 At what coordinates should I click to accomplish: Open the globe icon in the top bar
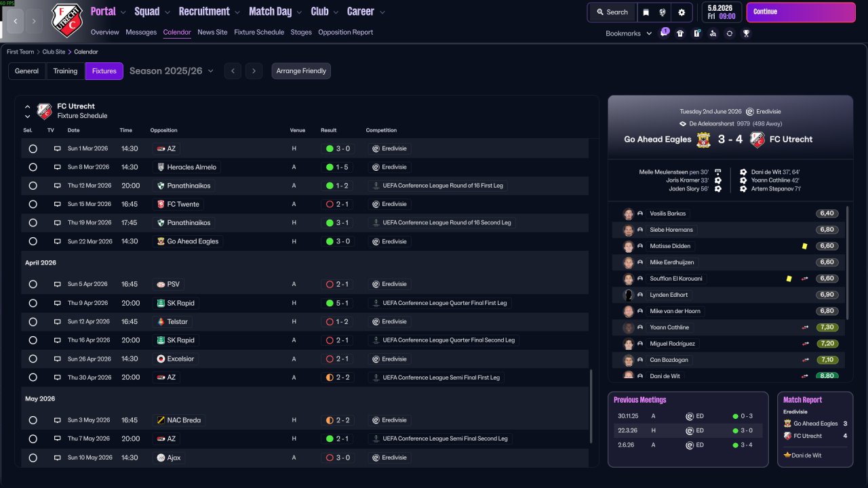pyautogui.click(x=663, y=12)
